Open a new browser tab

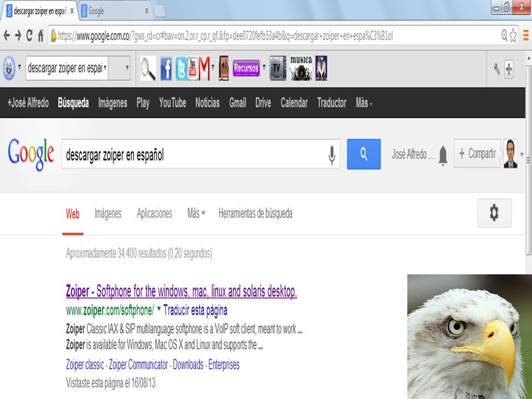pos(160,11)
